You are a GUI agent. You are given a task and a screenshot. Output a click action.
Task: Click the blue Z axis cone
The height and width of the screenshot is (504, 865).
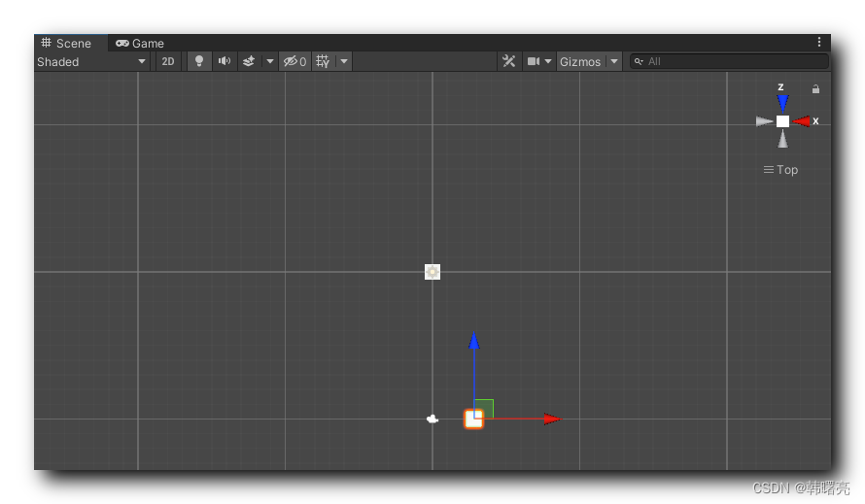(x=782, y=103)
